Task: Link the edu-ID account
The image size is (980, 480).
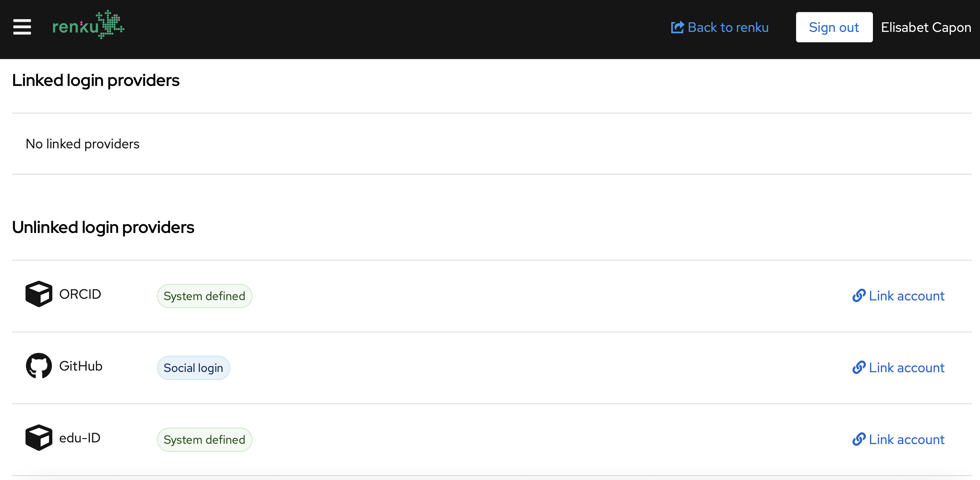Action: pyautogui.click(x=898, y=440)
